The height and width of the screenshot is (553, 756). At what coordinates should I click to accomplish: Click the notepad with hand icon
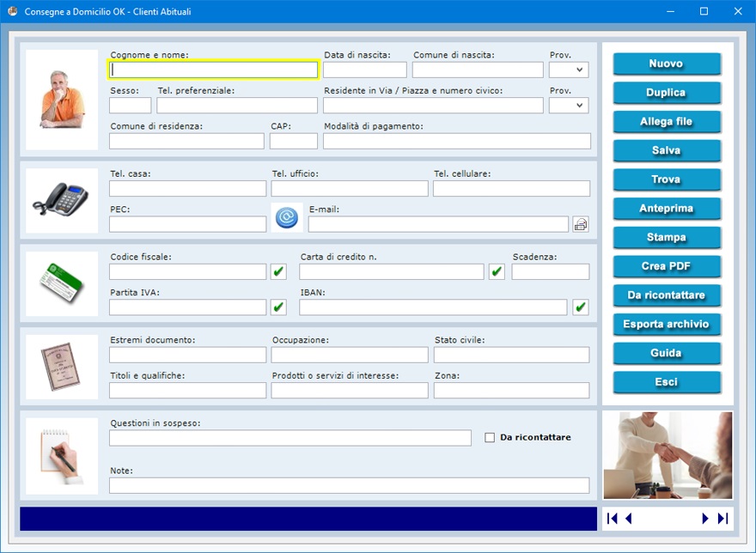pos(62,456)
